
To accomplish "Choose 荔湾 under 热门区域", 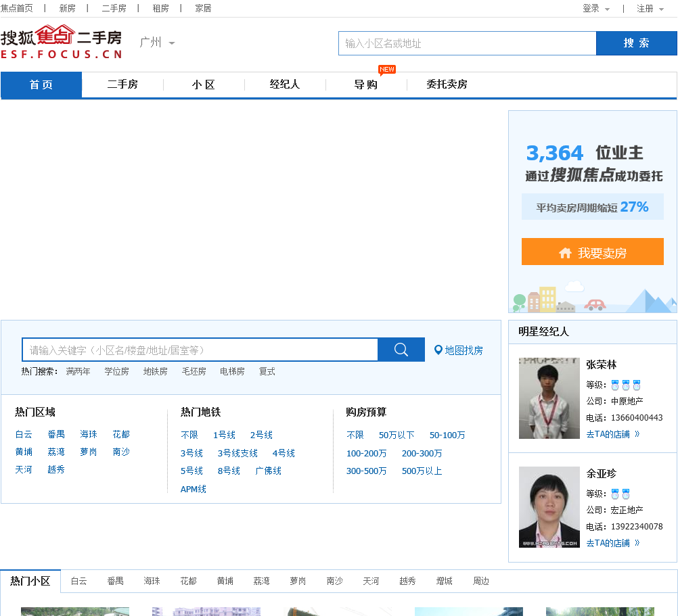I will 56,452.
